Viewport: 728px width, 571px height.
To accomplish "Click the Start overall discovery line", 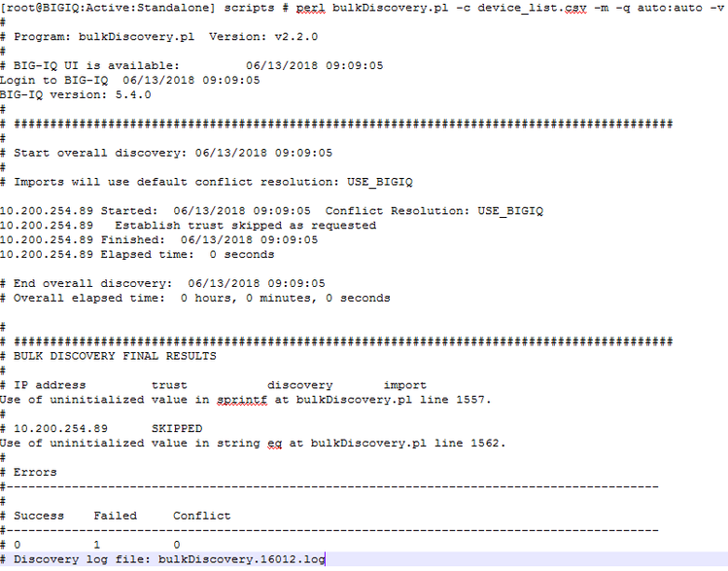I will [166, 153].
